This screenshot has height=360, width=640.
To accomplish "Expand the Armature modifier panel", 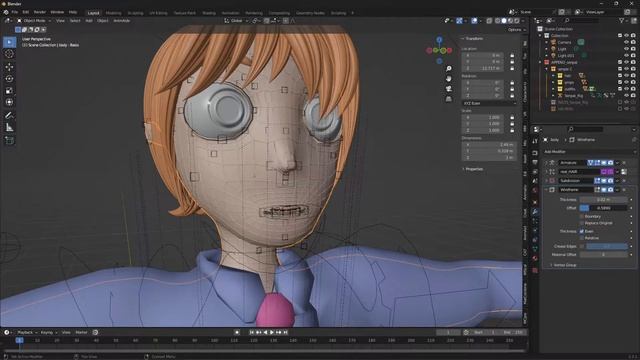I will point(547,162).
